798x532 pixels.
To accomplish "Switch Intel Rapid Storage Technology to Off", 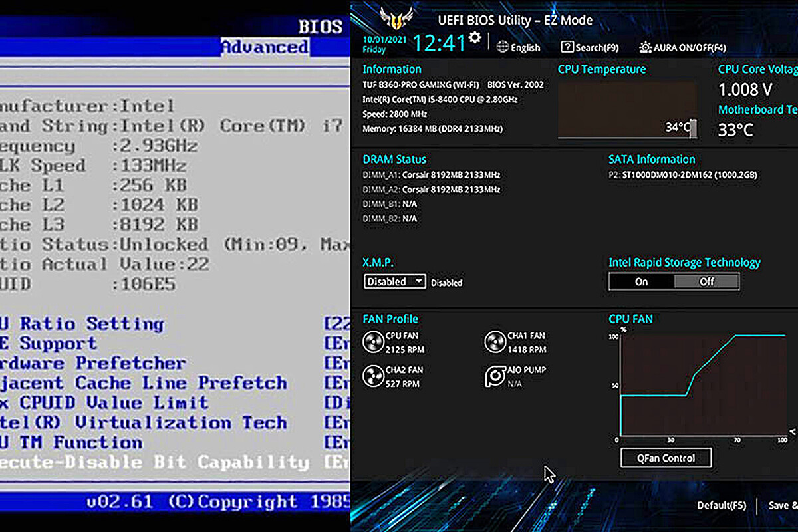I will click(706, 281).
